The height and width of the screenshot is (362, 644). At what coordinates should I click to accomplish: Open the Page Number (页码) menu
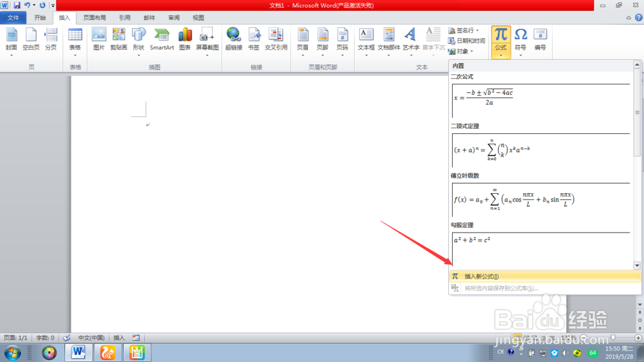pos(342,42)
